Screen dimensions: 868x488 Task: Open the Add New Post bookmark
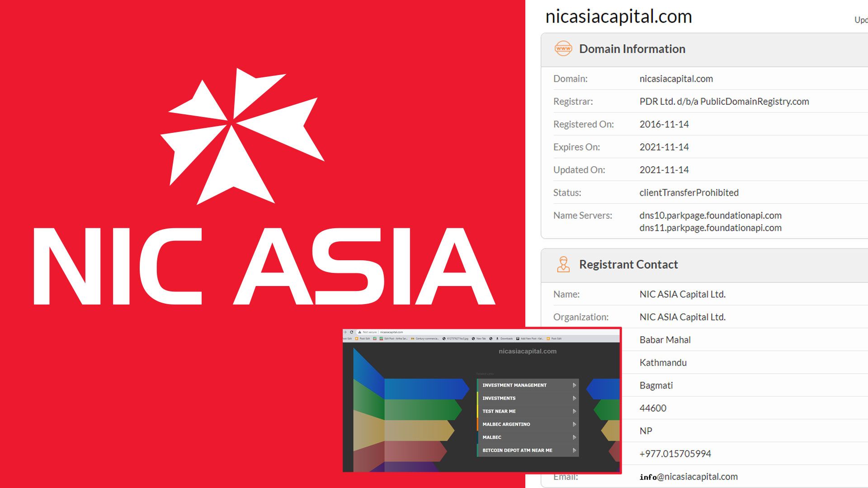[530, 338]
